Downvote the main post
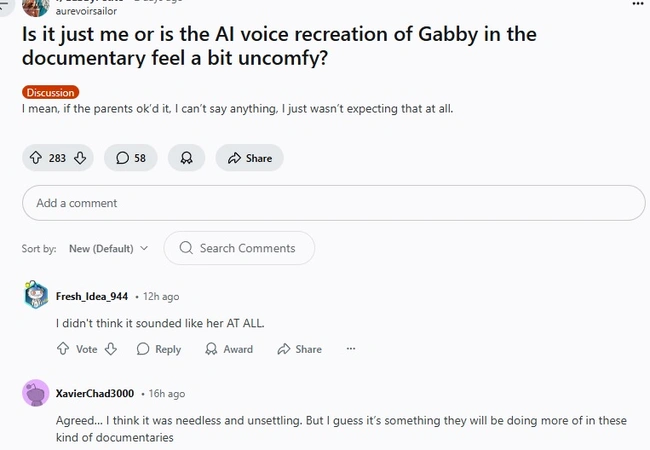Viewport: 650px width, 450px height. pos(81,158)
